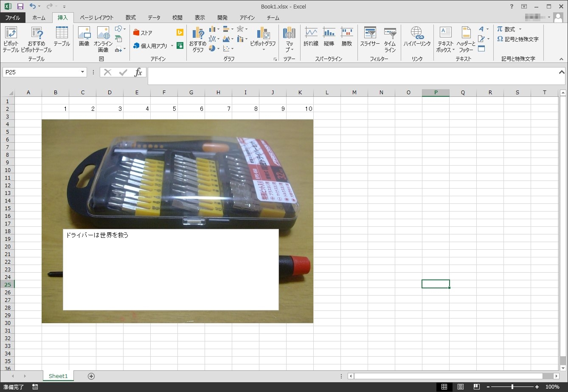
Task: Open Charts group dialog launcher
Action: pos(275,59)
